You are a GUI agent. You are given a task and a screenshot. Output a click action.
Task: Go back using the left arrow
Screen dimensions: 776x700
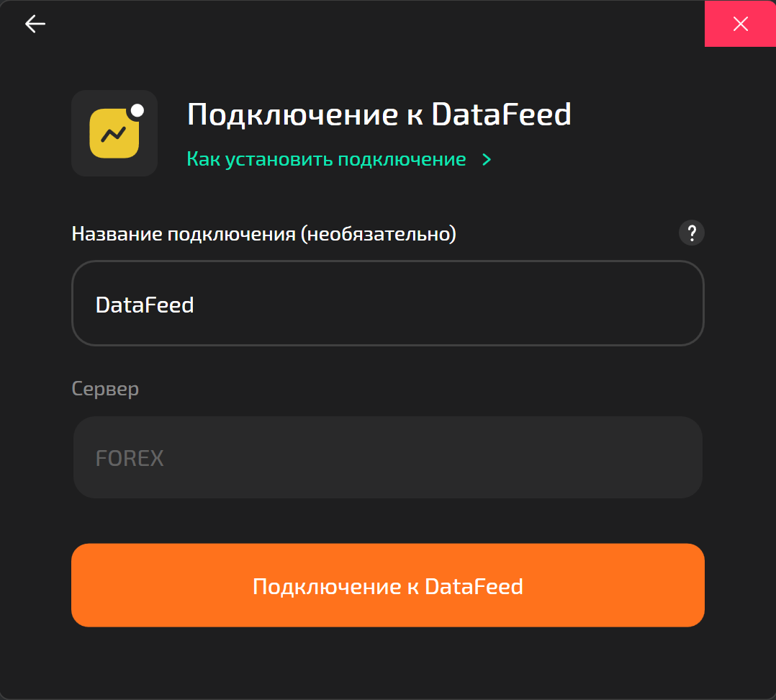click(35, 24)
